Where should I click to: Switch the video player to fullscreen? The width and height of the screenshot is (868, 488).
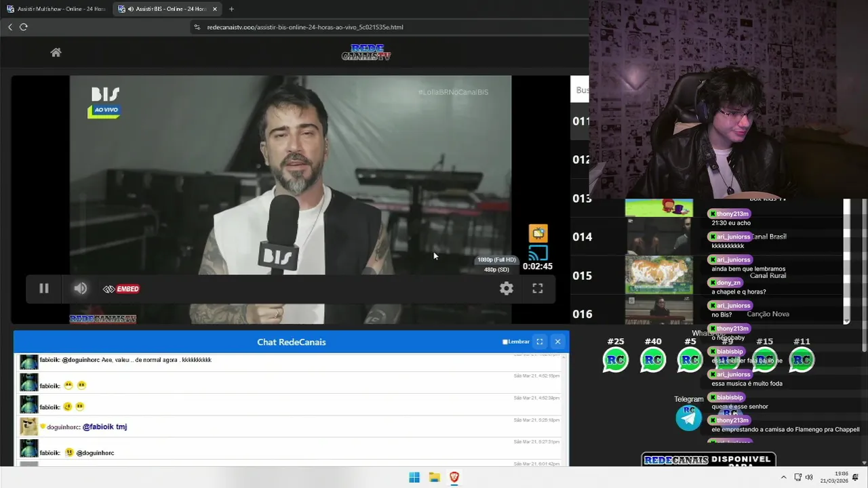538,289
